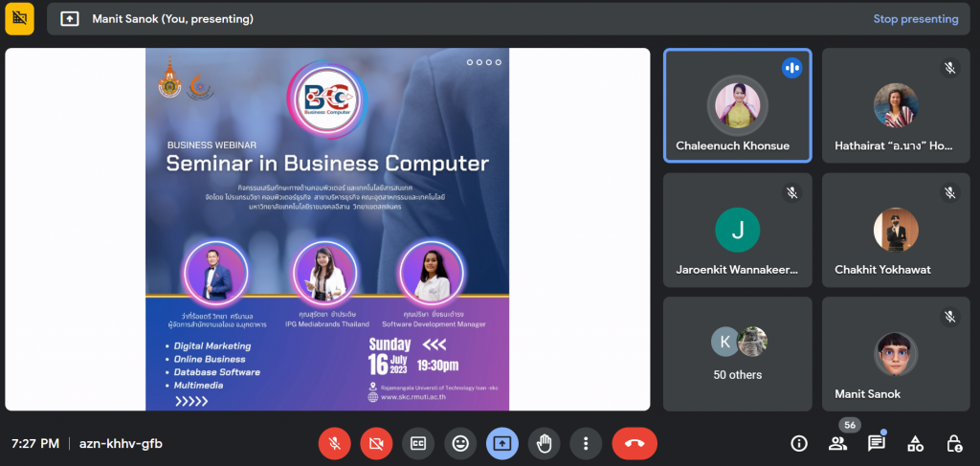Viewport: 980px width, 466px height.
Task: Raise your hand in the meeting
Action: coord(544,443)
